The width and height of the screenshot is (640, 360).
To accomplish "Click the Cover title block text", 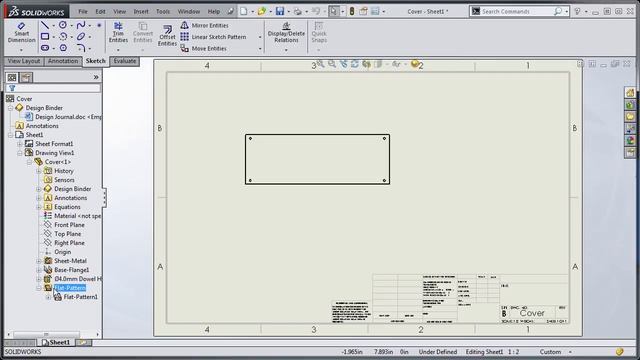I will point(532,313).
